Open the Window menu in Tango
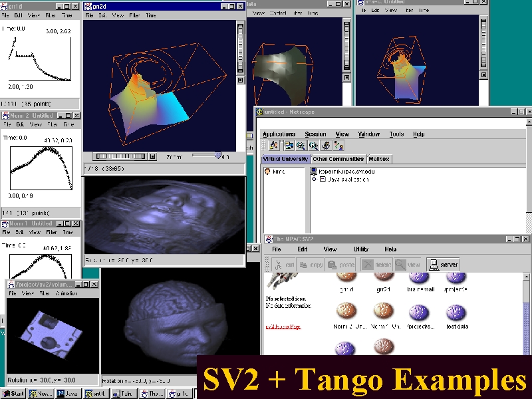This screenshot has height=399, width=532. coord(369,134)
